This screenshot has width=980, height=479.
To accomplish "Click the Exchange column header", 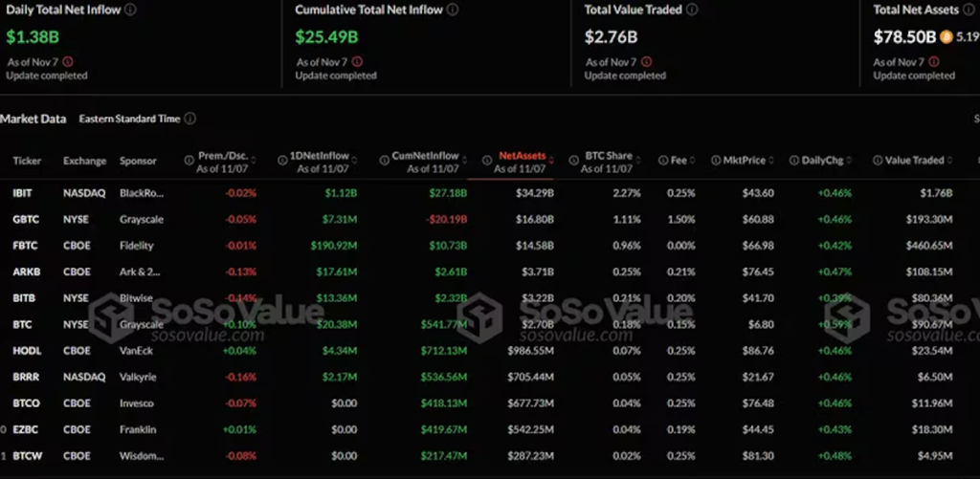I will [x=85, y=161].
